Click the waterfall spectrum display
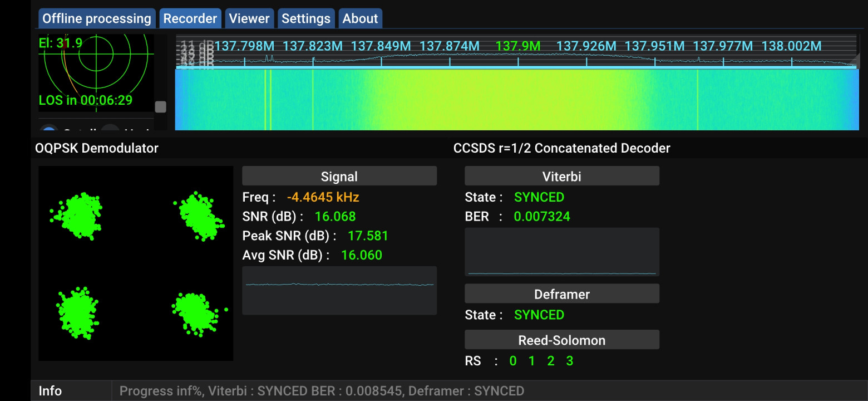Image resolution: width=868 pixels, height=401 pixels. point(517,100)
